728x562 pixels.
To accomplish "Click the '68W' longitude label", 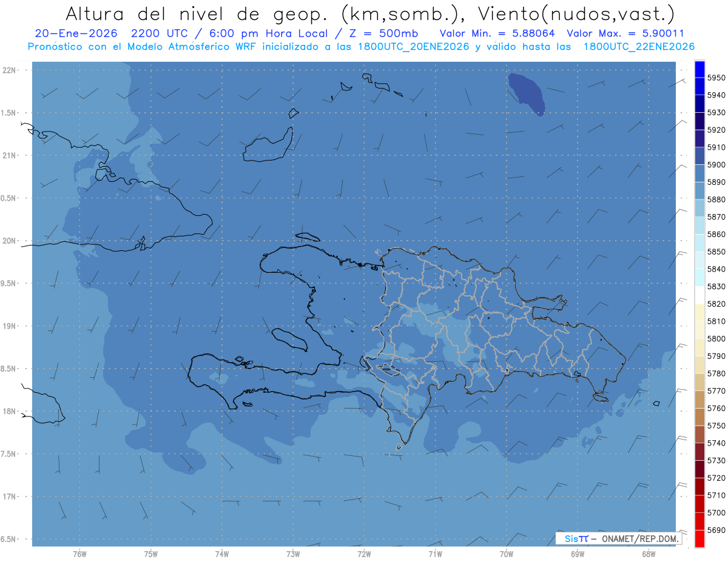I will (649, 555).
